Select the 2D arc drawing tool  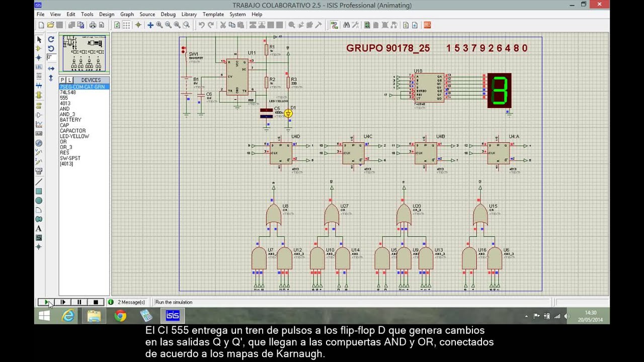click(x=39, y=210)
